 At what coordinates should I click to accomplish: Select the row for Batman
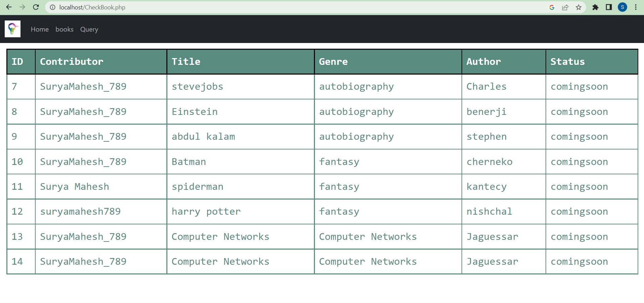189,162
